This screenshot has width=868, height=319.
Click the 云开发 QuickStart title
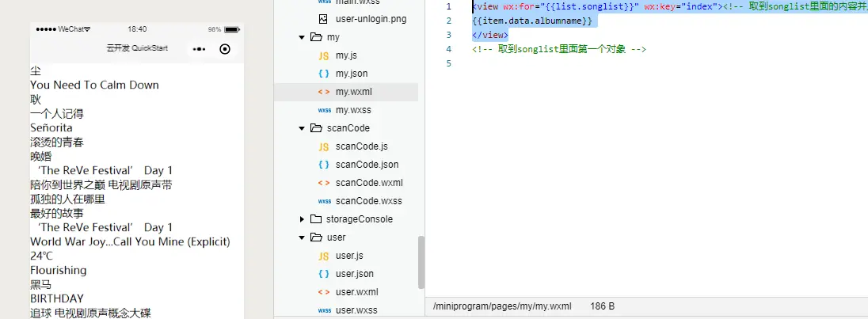pyautogui.click(x=137, y=48)
